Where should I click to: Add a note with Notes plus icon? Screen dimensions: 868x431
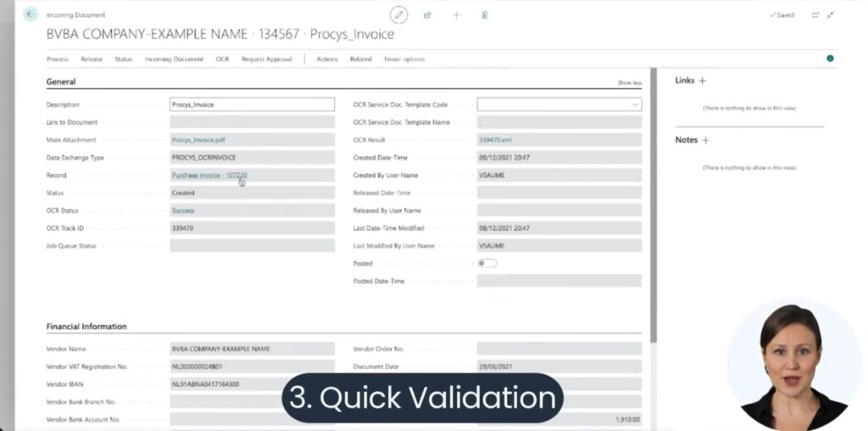pyautogui.click(x=705, y=140)
